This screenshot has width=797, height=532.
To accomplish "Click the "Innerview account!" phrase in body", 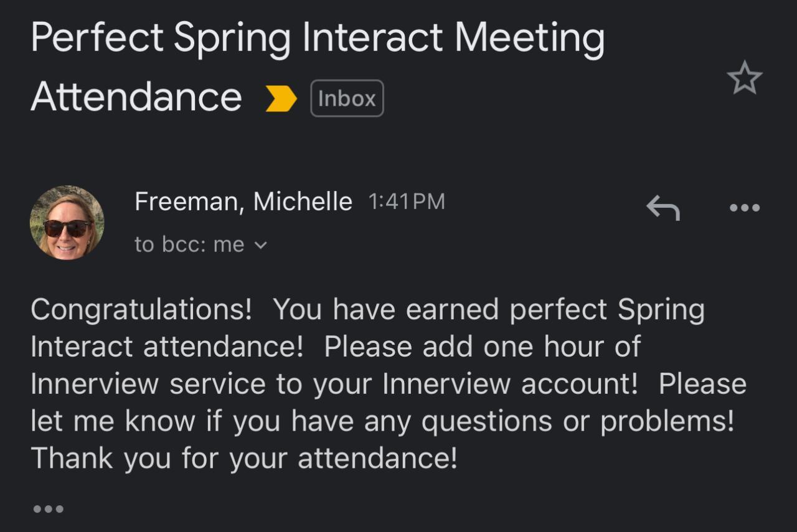I will tap(510, 384).
